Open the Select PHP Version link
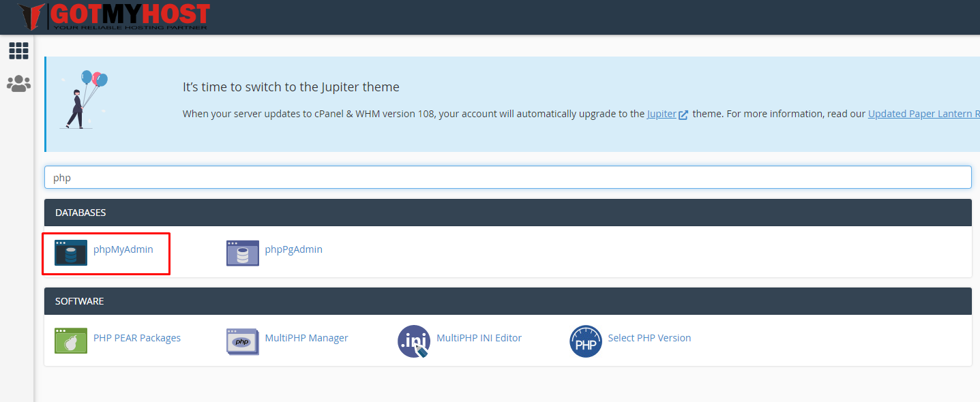Screen dimensions: 980x402 pos(650,338)
